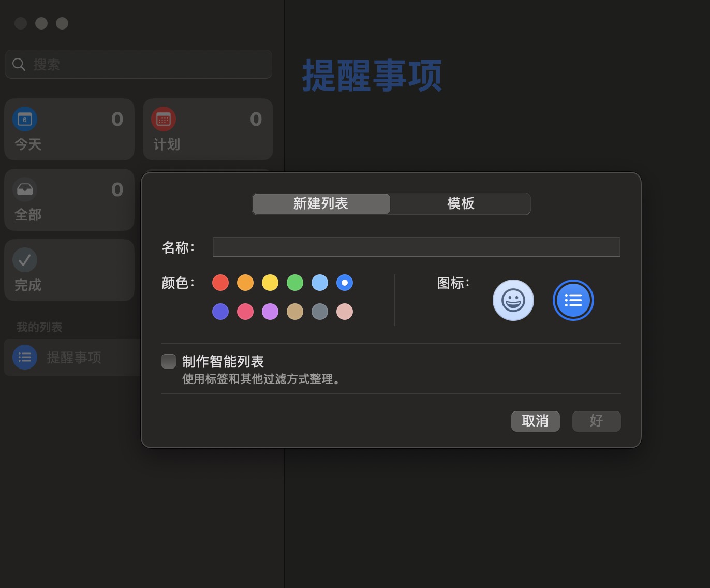Click the search magnifier icon
The height and width of the screenshot is (588, 710).
point(19,64)
